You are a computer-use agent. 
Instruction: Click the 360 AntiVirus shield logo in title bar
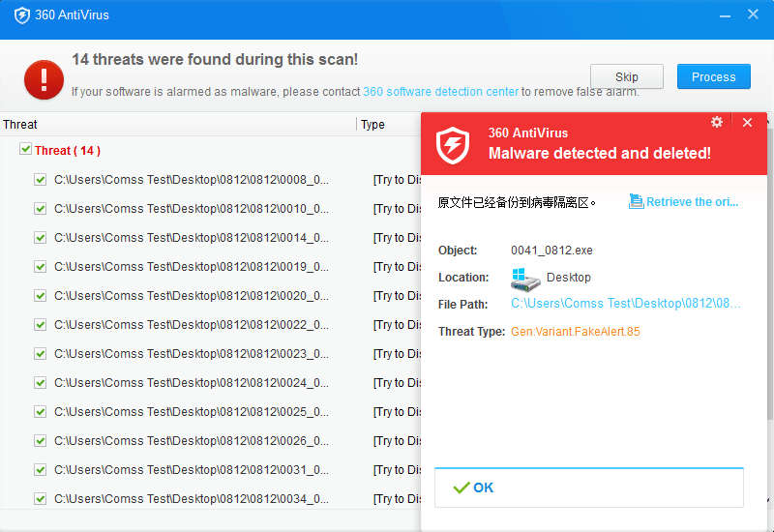(21, 15)
